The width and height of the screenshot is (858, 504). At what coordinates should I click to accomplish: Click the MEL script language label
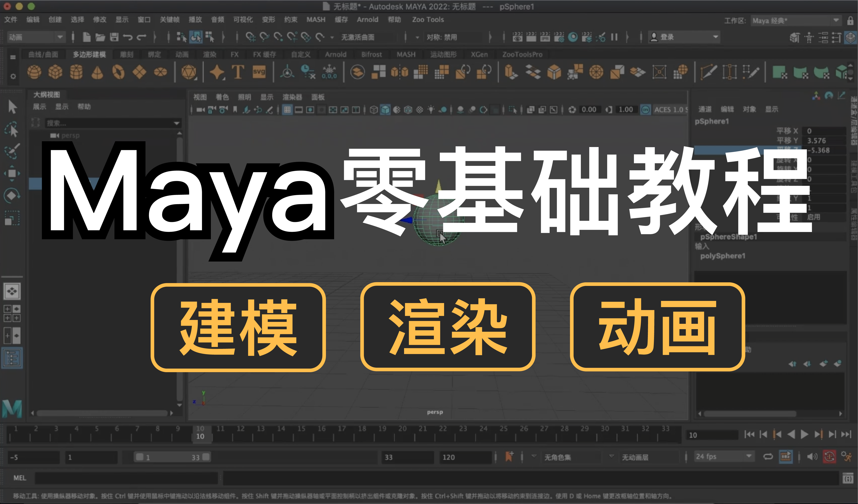coord(20,478)
